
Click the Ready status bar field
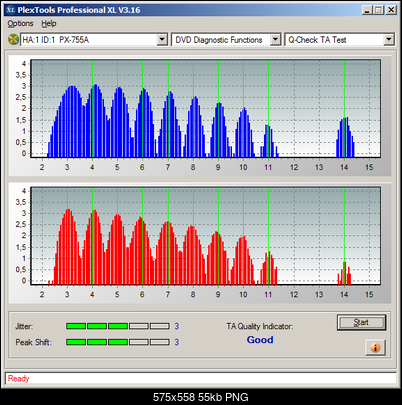click(201, 379)
